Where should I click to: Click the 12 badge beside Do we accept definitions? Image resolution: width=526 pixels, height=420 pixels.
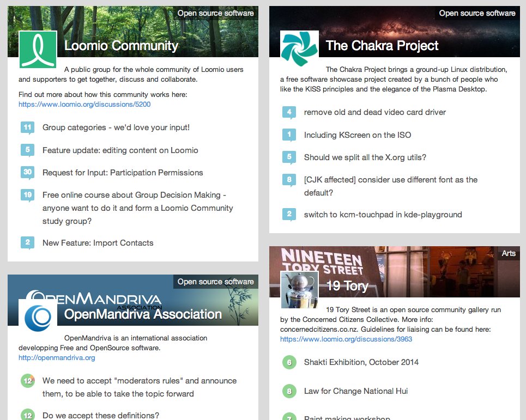pyautogui.click(x=27, y=415)
